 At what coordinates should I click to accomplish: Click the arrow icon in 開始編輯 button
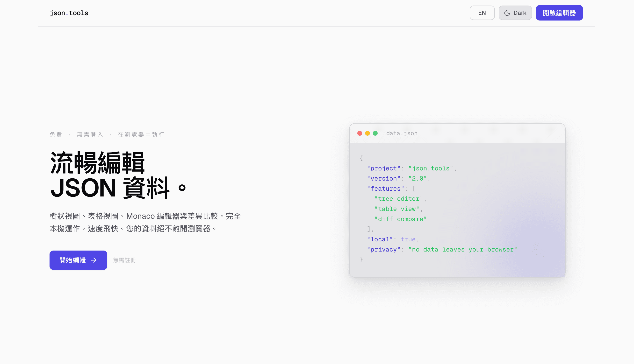pos(94,260)
